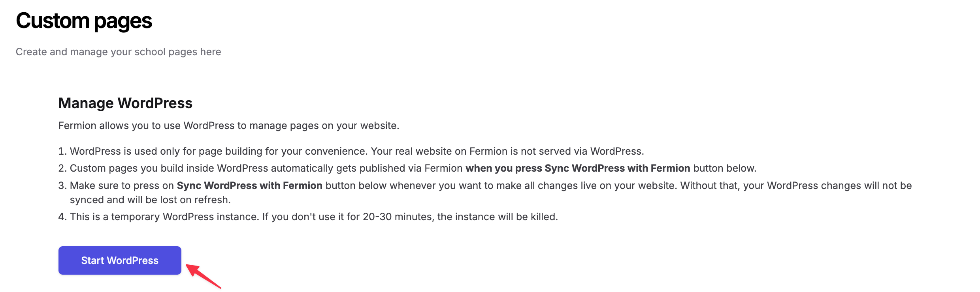Click the "Manage WordPress" section heading
This screenshot has width=980, height=292.
125,103
